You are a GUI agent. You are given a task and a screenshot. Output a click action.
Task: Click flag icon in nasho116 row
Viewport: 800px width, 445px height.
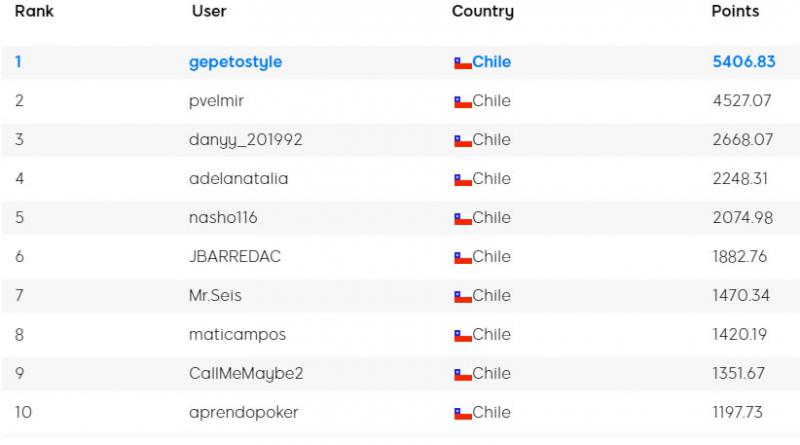pyautogui.click(x=462, y=219)
